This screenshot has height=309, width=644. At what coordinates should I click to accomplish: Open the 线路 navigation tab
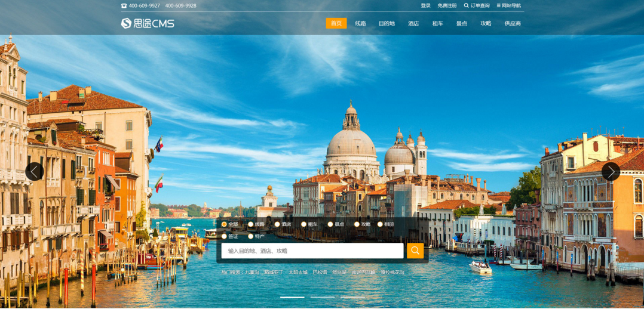coord(360,23)
